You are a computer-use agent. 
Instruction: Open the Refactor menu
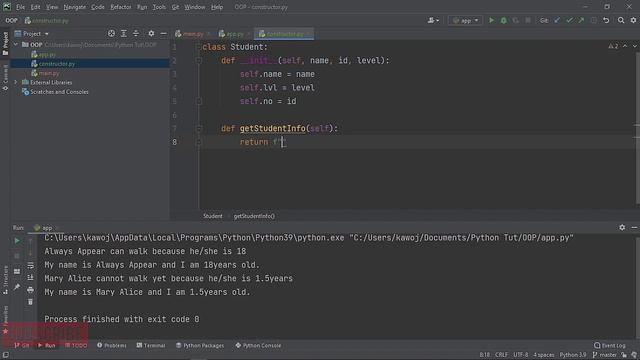(x=120, y=7)
